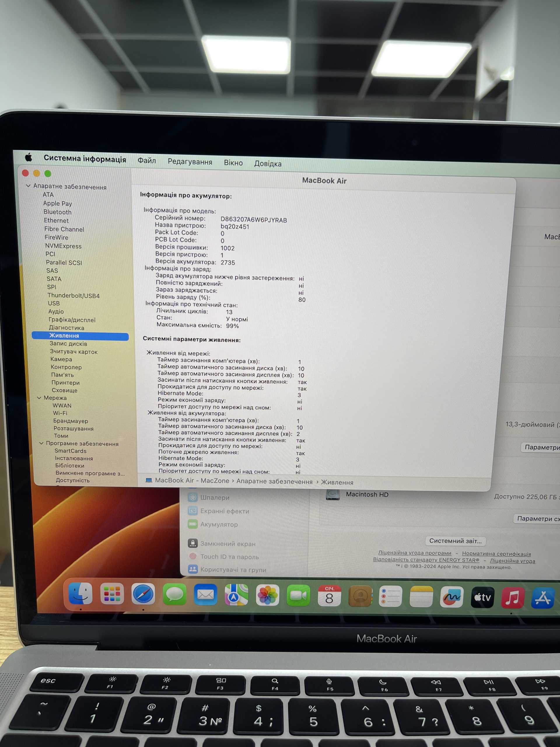
Task: Open Нормативна сертифікація link
Action: 496,554
